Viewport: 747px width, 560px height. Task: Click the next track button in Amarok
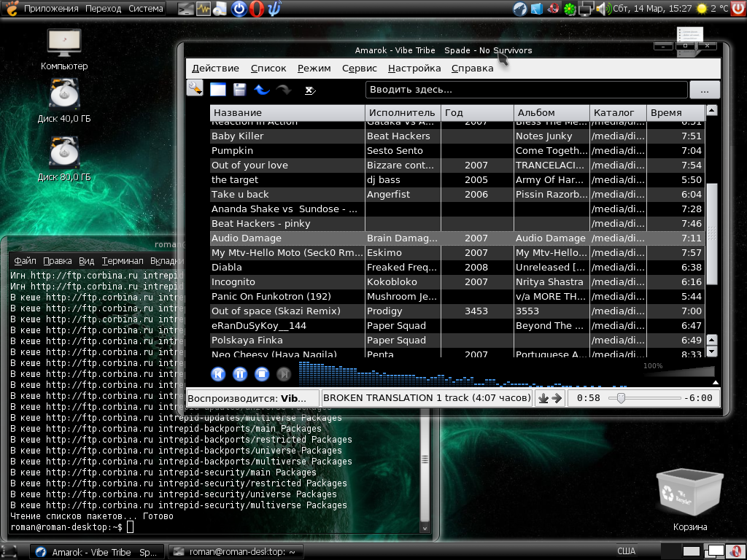(284, 374)
